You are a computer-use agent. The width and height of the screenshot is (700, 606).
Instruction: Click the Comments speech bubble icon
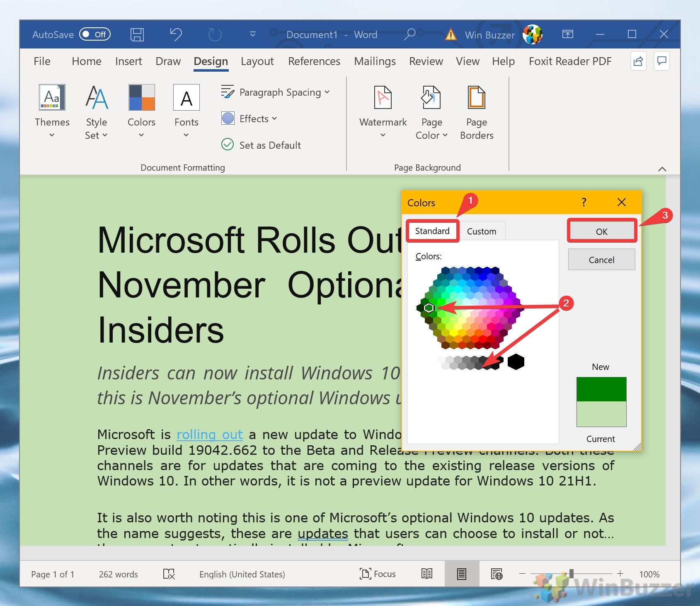tap(662, 61)
